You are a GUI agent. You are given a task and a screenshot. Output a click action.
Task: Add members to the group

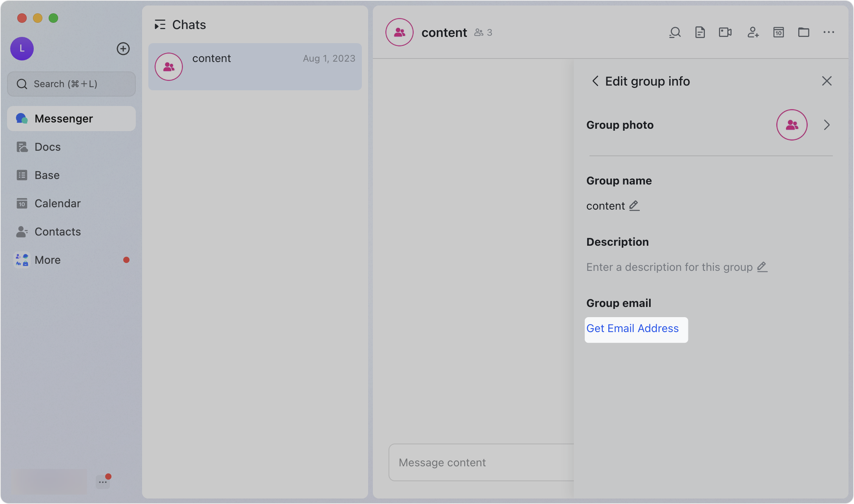[753, 32]
